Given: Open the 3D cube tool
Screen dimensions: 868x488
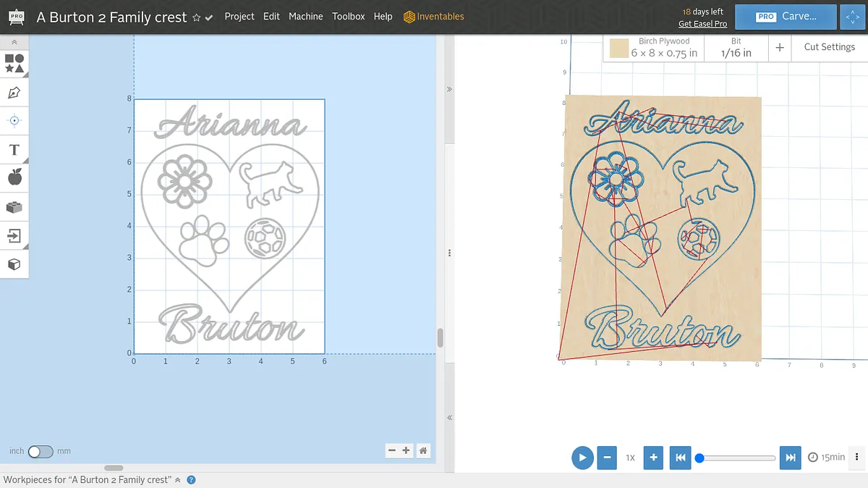Looking at the screenshot, I should pyautogui.click(x=14, y=264).
